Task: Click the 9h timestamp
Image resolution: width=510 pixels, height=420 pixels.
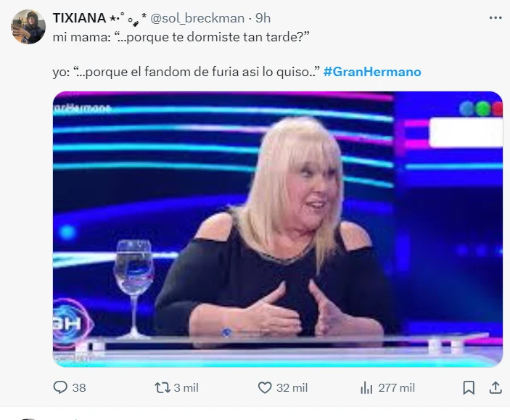Action: pos(263,18)
